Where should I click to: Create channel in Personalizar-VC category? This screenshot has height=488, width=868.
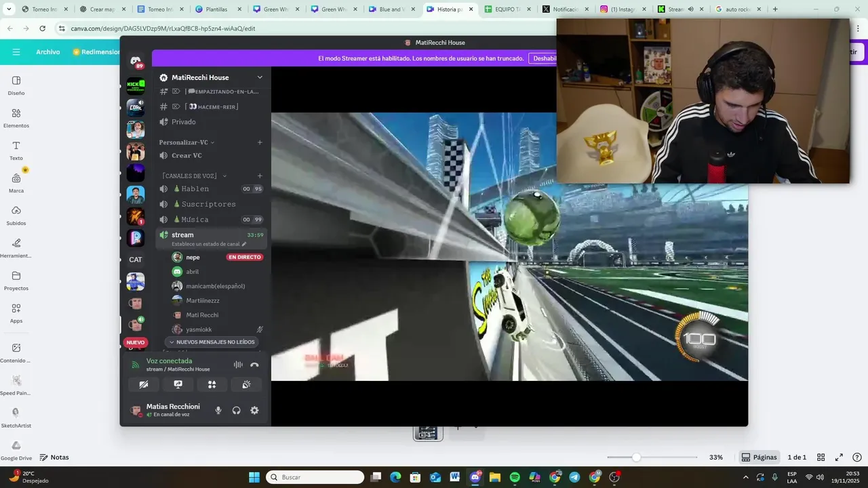click(260, 142)
